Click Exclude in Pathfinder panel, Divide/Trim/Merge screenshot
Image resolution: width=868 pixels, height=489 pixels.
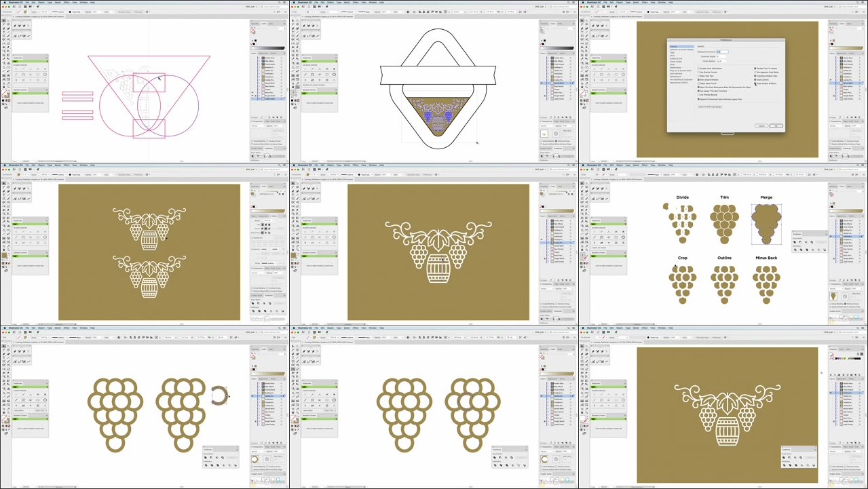[x=812, y=242]
